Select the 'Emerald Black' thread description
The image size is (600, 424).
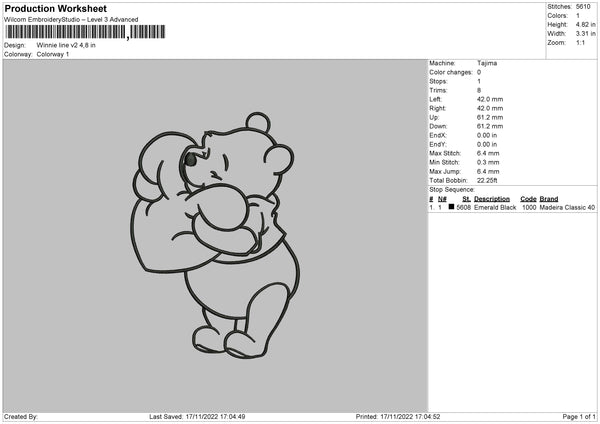click(495, 207)
